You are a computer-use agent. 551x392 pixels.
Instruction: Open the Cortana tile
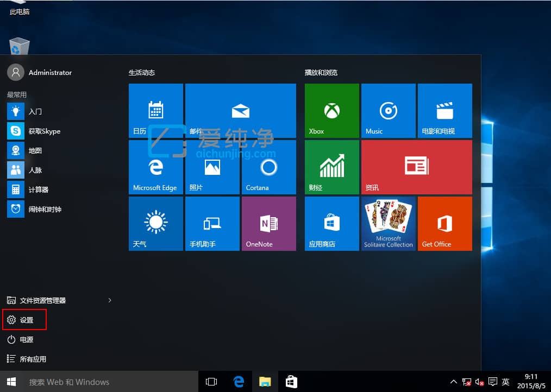point(268,167)
